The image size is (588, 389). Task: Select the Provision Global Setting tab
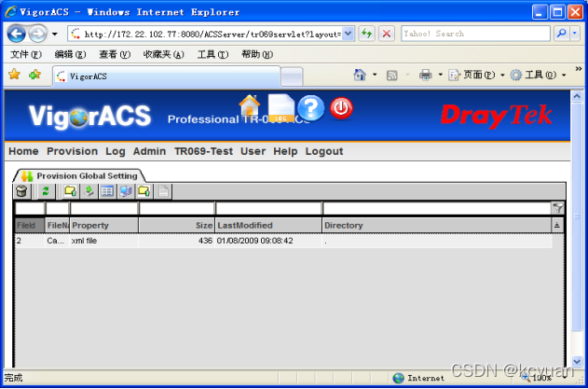80,176
